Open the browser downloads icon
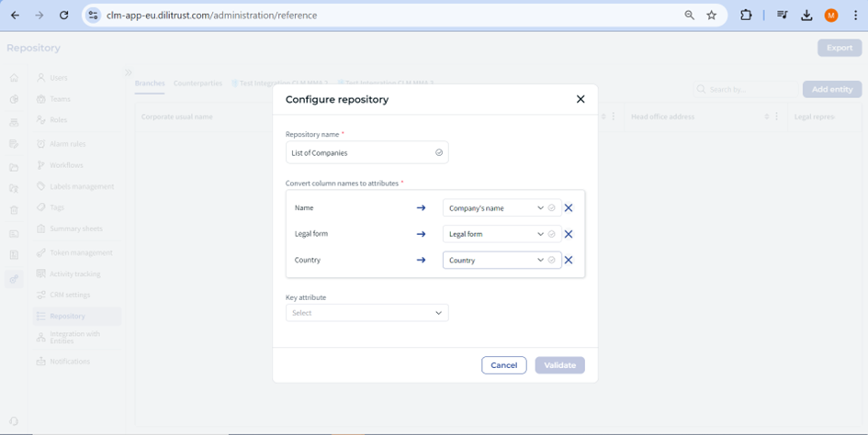Viewport: 868px width, 435px height. pyautogui.click(x=806, y=16)
